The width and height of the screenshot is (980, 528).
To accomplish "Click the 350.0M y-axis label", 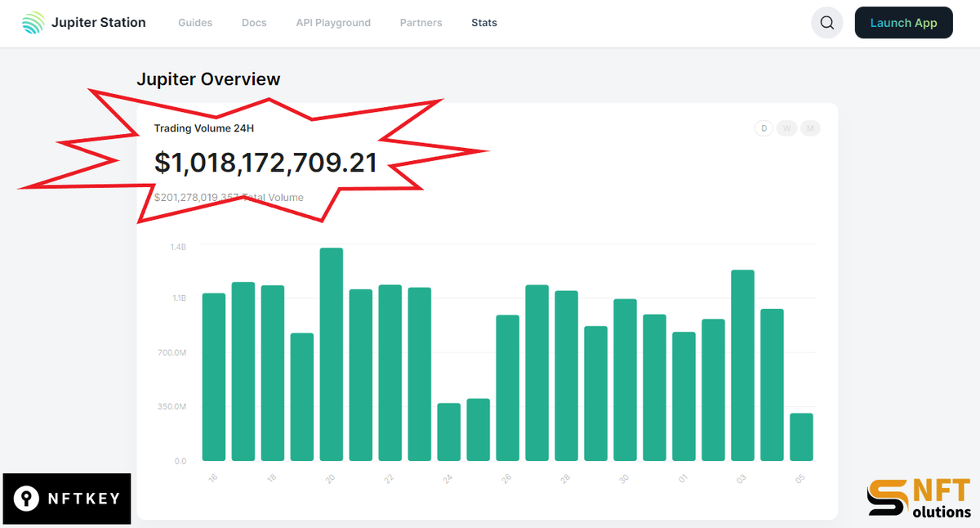I will click(174, 406).
